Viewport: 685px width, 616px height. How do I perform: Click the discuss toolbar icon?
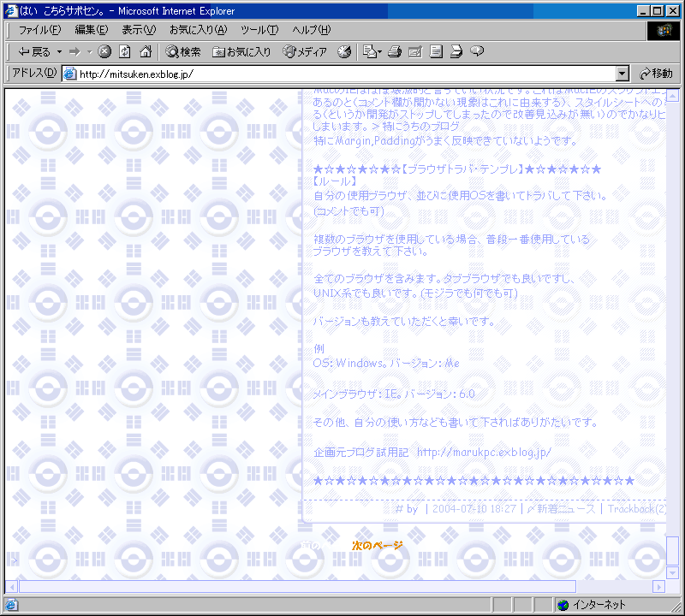click(436, 52)
